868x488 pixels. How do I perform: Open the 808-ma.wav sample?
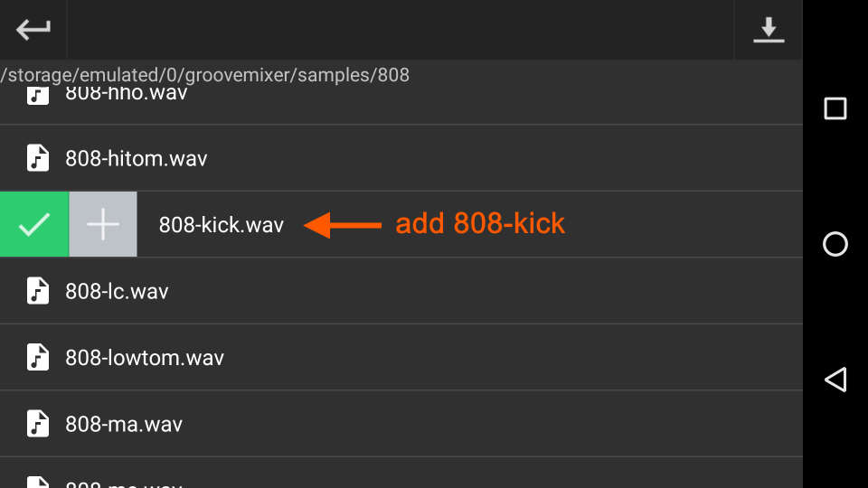[124, 424]
